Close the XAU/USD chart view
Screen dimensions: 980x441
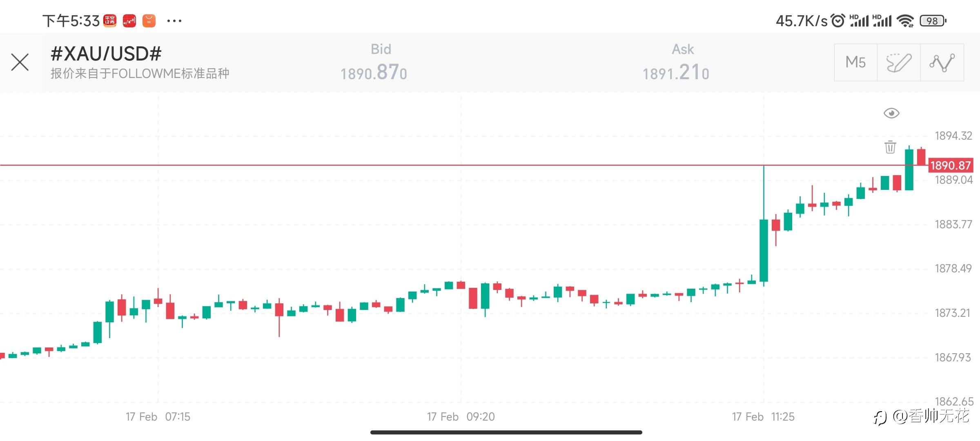[x=20, y=62]
